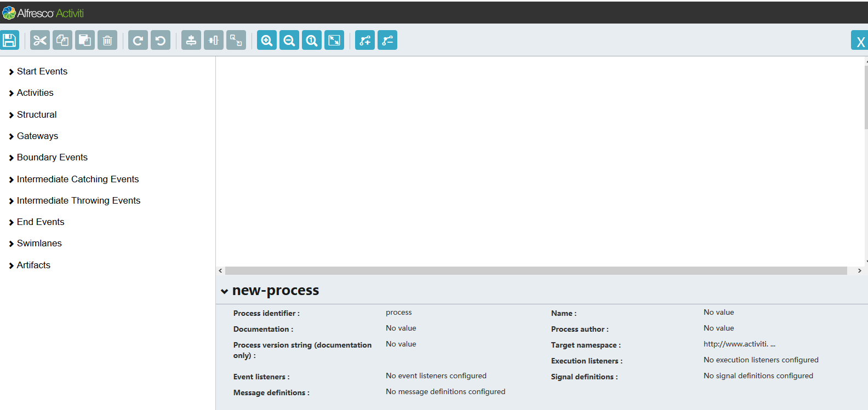Edit the Process version string value
This screenshot has height=410, width=868.
[401, 344]
